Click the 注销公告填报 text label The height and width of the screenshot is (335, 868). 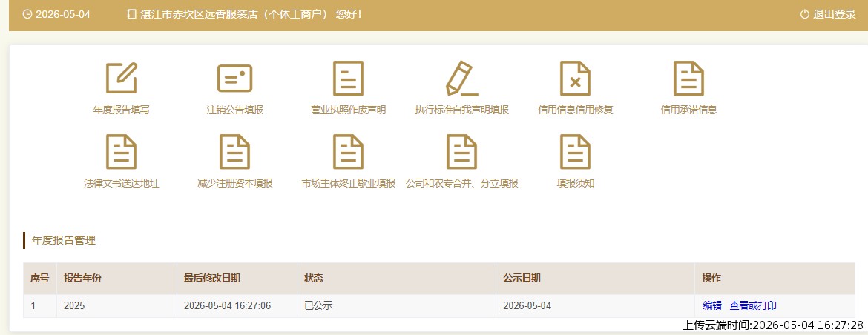(x=234, y=110)
